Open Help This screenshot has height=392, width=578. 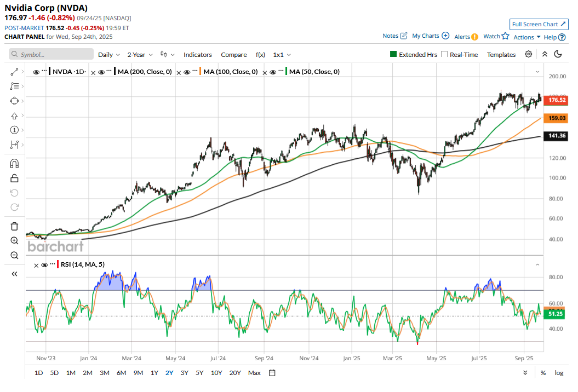coord(555,37)
